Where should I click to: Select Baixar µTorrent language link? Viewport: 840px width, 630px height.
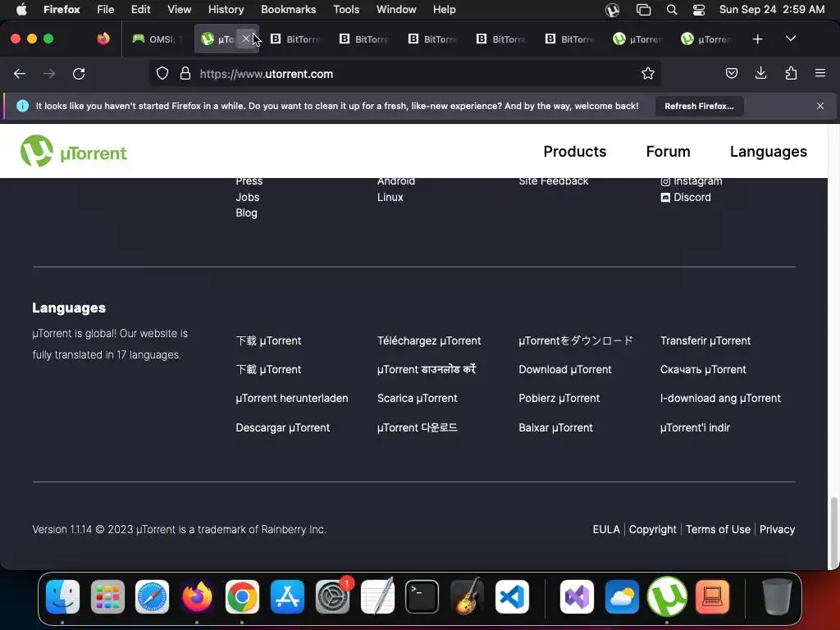[555, 427]
